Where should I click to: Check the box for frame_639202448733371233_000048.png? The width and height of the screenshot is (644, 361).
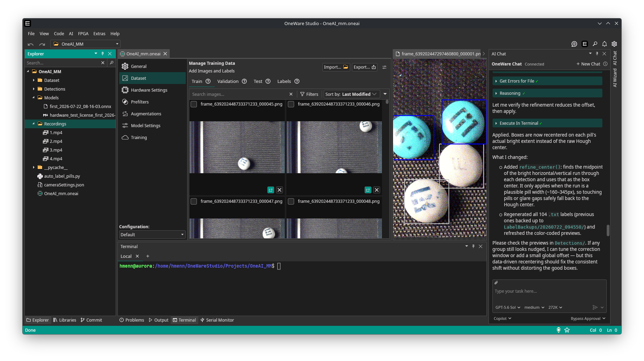(x=291, y=201)
